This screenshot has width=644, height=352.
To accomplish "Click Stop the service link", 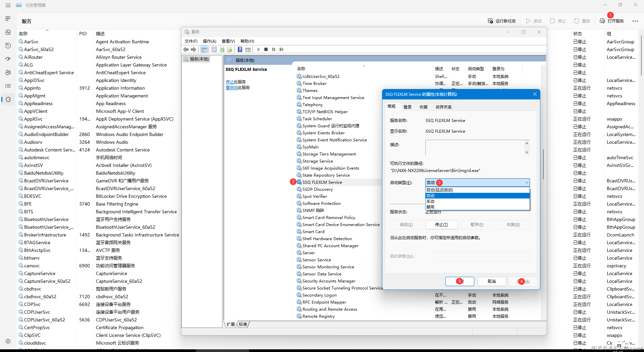I will pyautogui.click(x=230, y=82).
